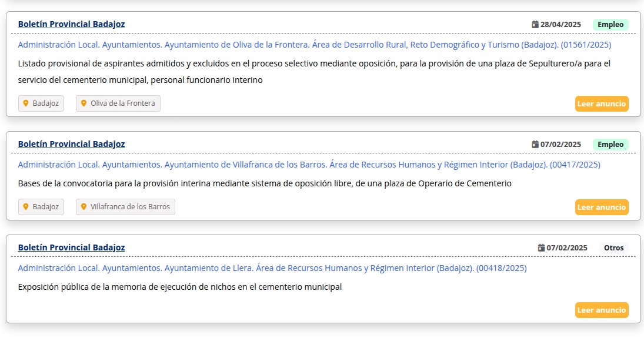Open Ayuntamiento de Oliva de la Frontera announcement link
Viewport: 644px width, 338px height.
pos(315,45)
